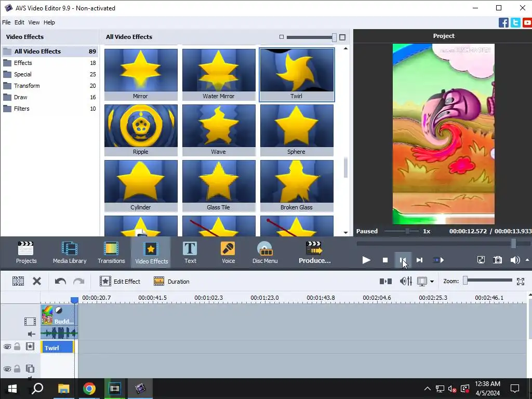Viewport: 532px width, 399px height.
Task: Open Chrome from the taskbar
Action: [89, 389]
